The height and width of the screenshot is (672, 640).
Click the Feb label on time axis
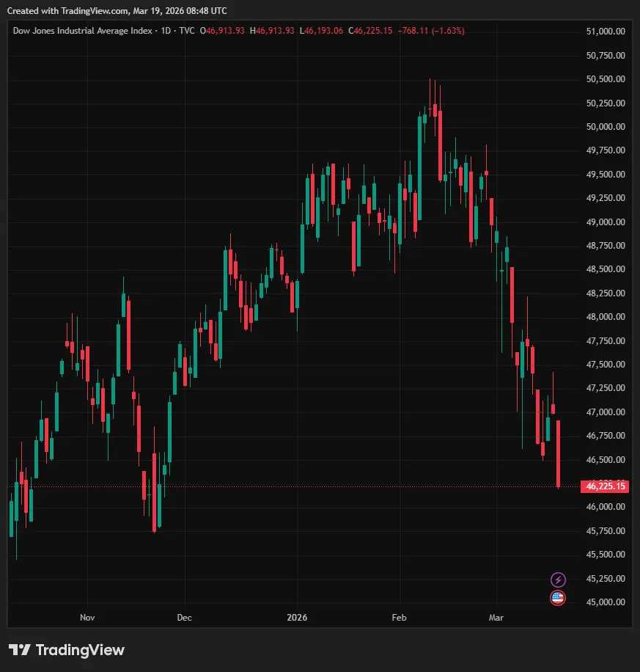[400, 618]
